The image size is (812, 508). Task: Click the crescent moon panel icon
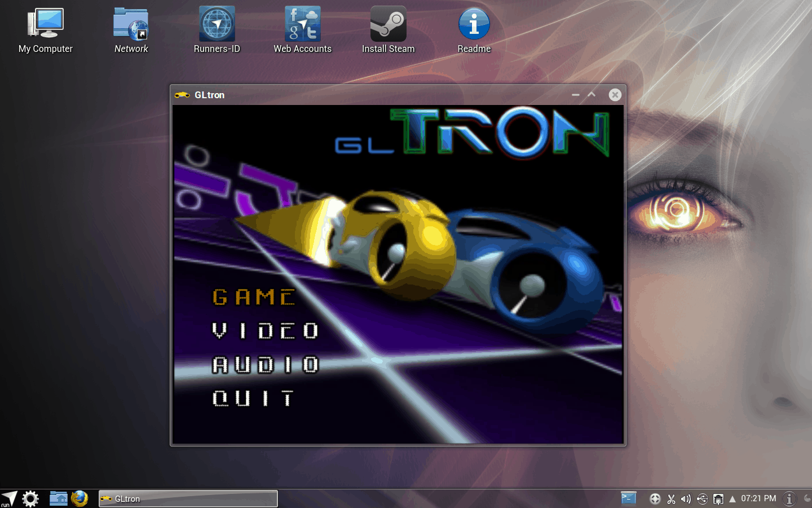(807, 498)
